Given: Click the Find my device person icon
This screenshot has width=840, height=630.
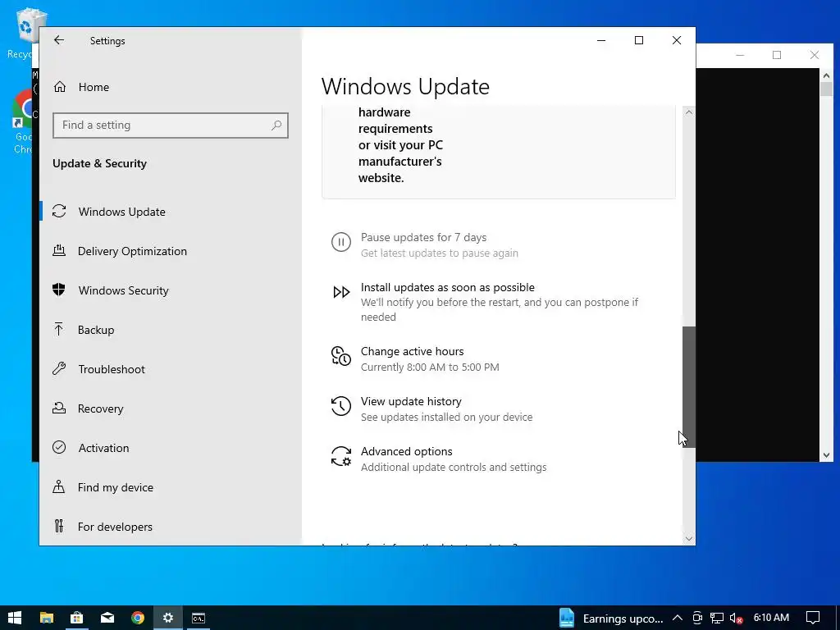Looking at the screenshot, I should click(x=59, y=487).
